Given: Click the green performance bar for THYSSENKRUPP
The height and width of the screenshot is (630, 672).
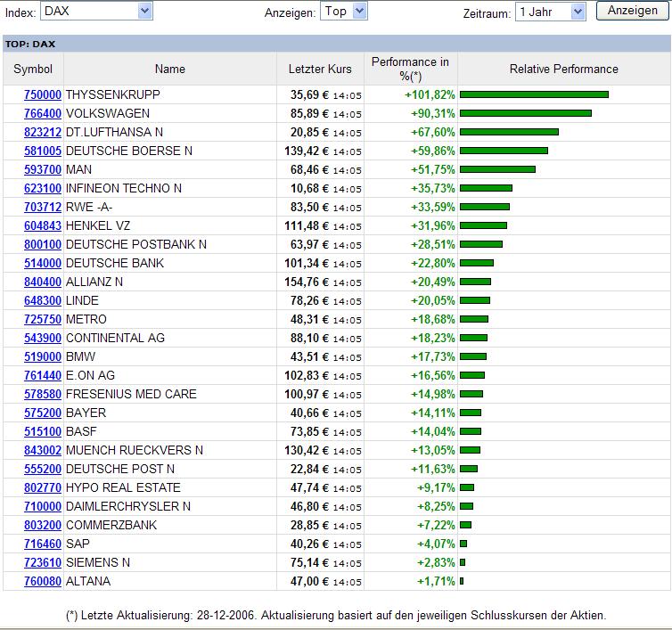Looking at the screenshot, I should point(534,94).
